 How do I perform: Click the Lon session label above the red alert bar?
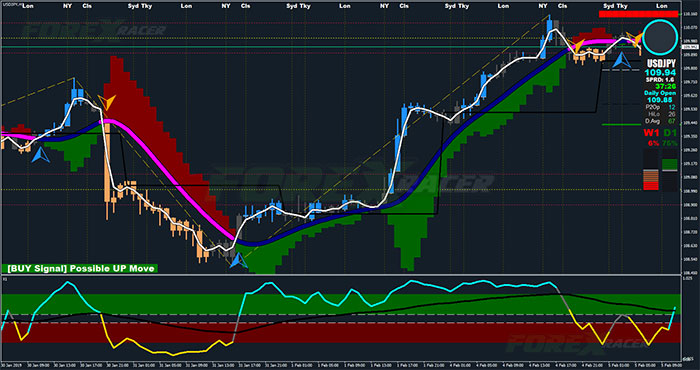662,6
